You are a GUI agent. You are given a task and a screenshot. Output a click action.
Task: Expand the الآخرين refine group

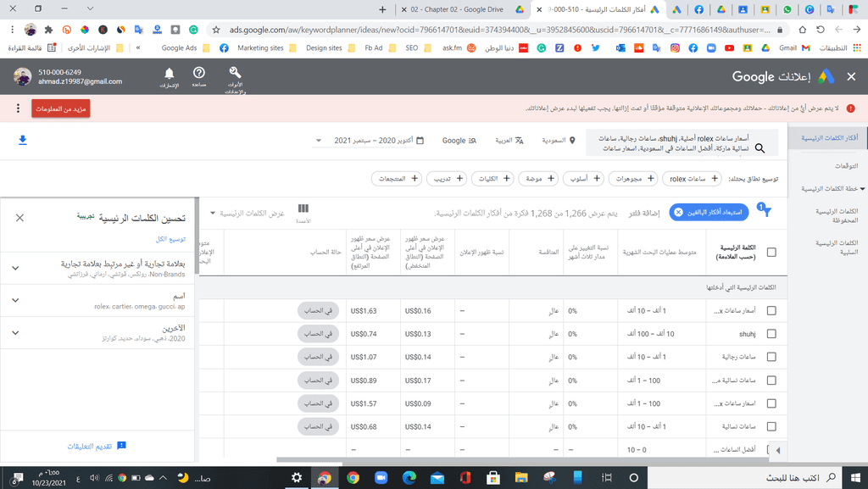15,333
